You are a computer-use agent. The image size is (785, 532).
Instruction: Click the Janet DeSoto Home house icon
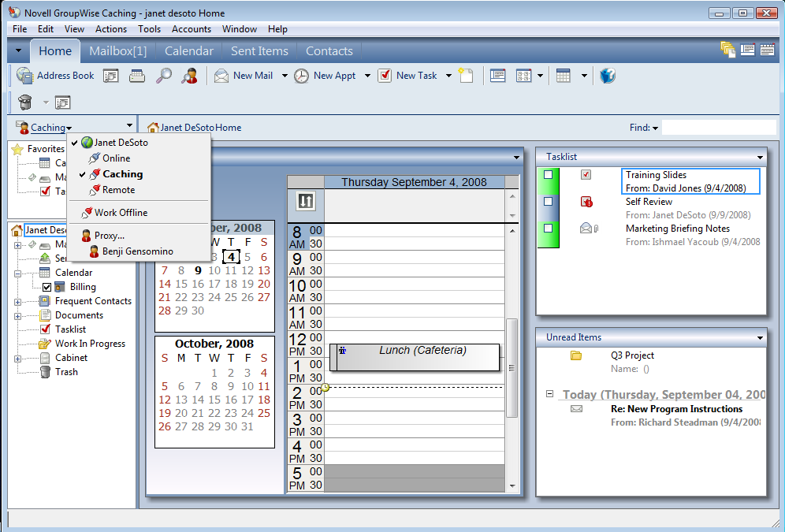[x=153, y=128]
